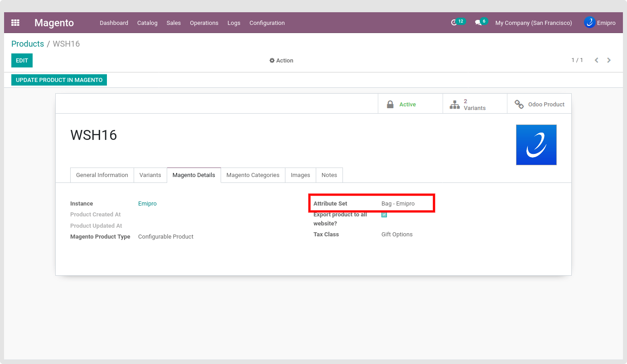Viewport: 627px width, 364px height.
Task: Click the Attribute Set label
Action: (330, 204)
